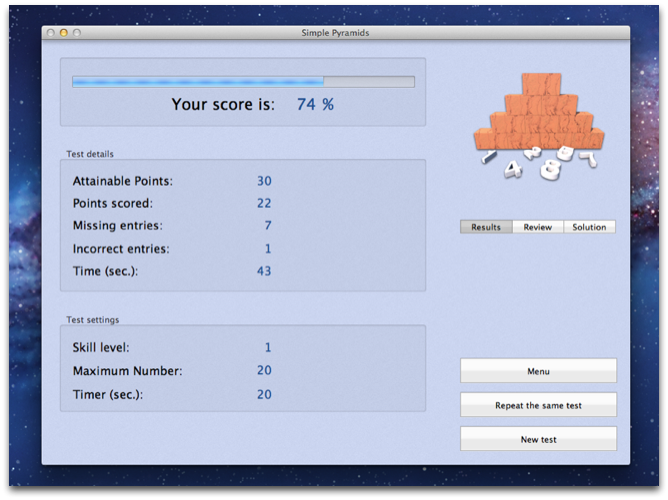Minimize window with the yellow button
Viewport: 668px width, 500px height.
click(x=64, y=33)
